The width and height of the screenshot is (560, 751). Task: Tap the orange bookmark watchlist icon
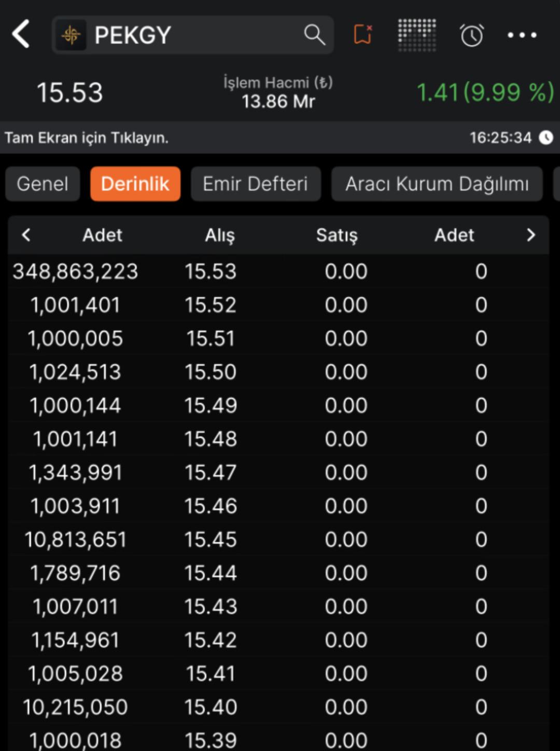pos(363,35)
